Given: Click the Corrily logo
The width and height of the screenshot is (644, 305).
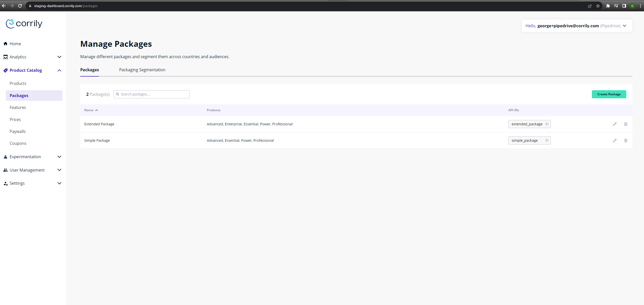Looking at the screenshot, I should (24, 24).
